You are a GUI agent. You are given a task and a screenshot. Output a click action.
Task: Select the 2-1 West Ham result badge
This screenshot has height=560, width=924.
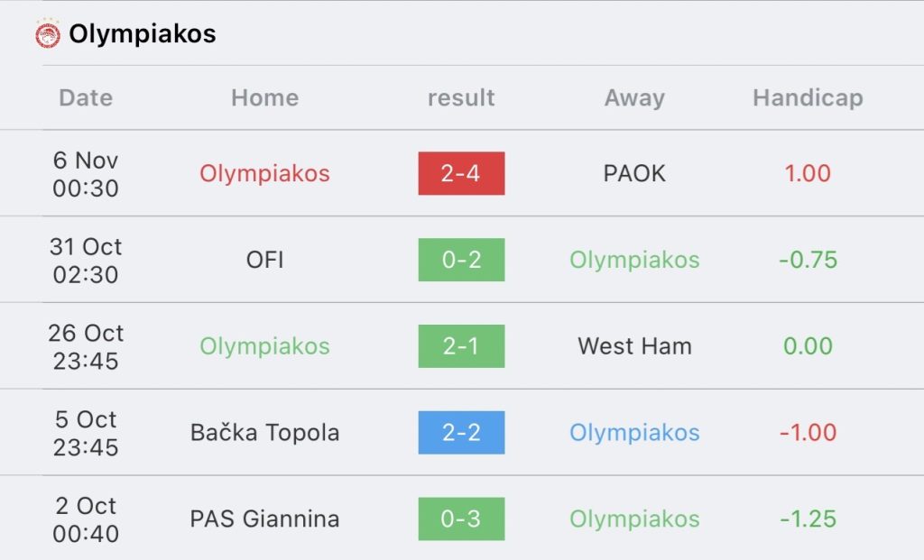[461, 346]
